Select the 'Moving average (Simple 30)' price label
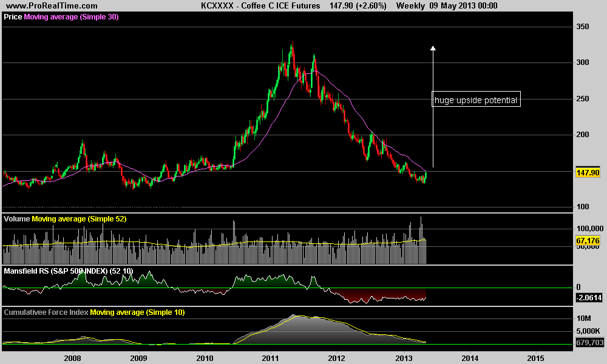 (x=71, y=17)
